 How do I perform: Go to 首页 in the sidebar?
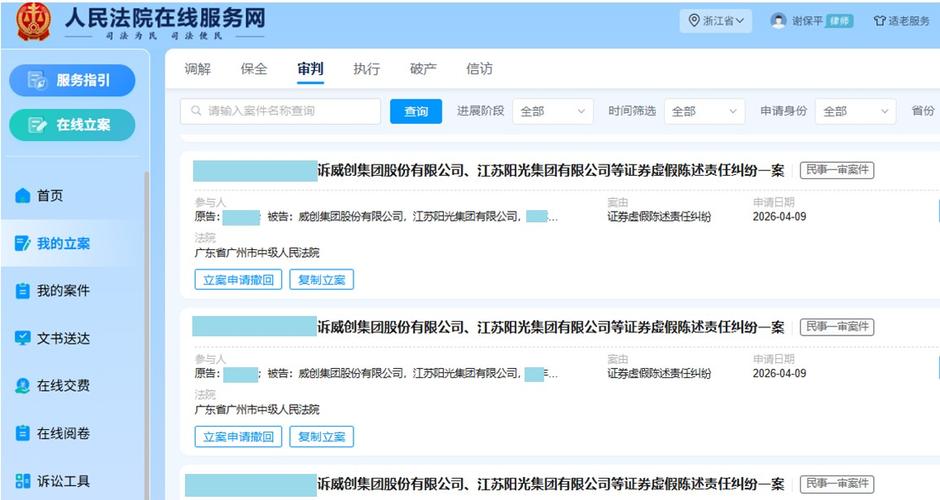point(50,195)
